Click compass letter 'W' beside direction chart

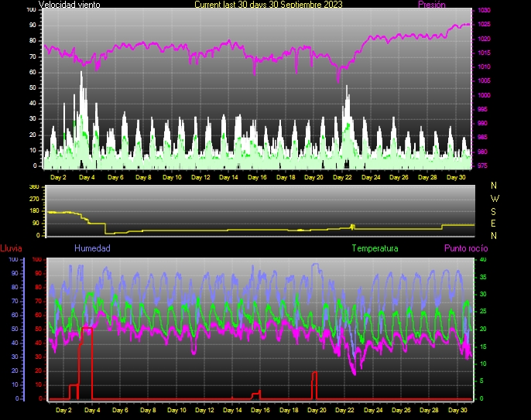tap(495, 198)
